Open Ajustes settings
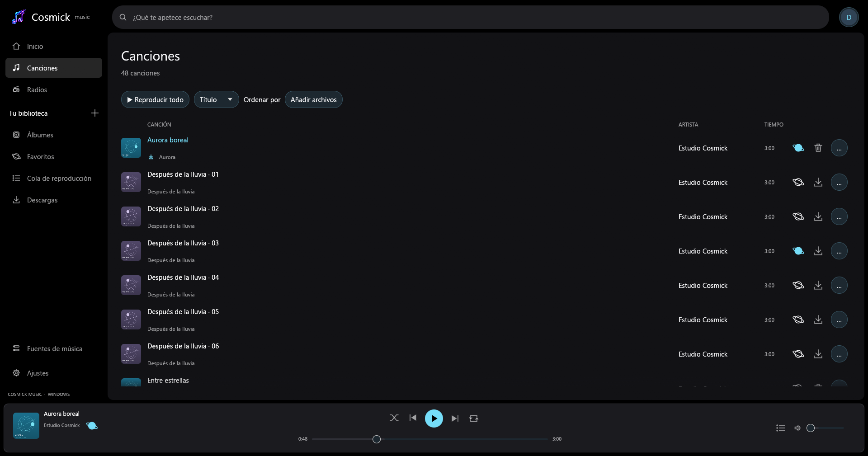The image size is (868, 456). pyautogui.click(x=54, y=373)
